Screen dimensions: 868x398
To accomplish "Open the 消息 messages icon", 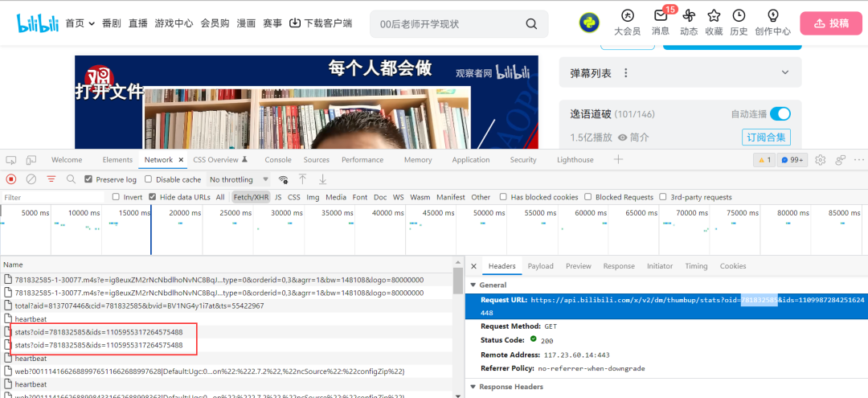I will (661, 15).
